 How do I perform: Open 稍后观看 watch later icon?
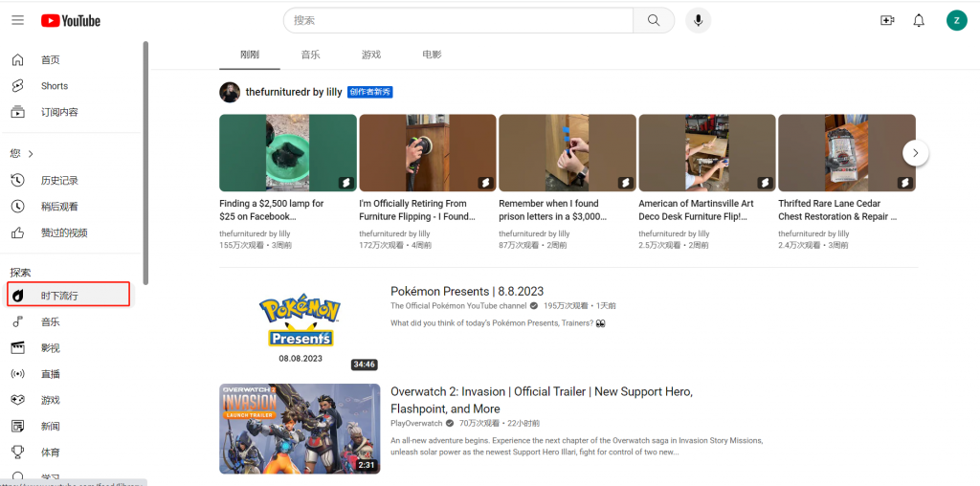(x=18, y=206)
